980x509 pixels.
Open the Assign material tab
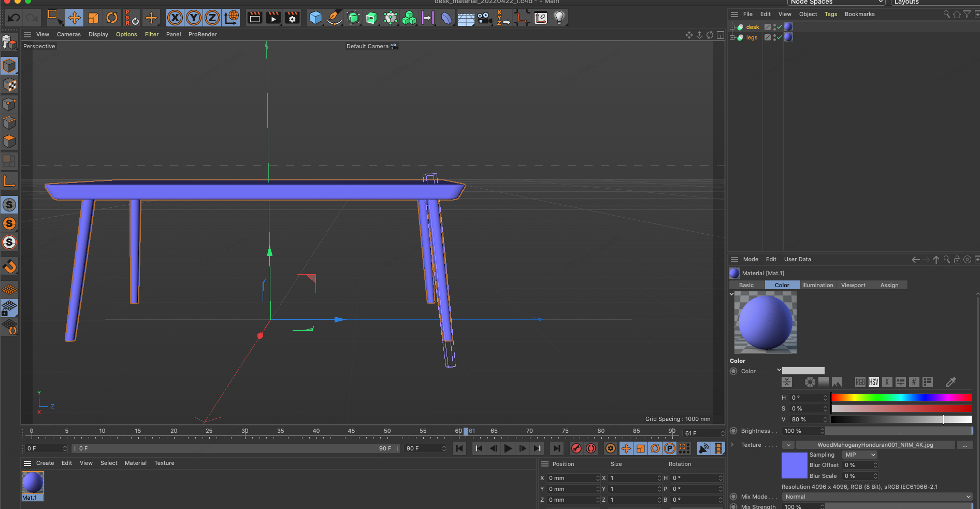tap(889, 285)
